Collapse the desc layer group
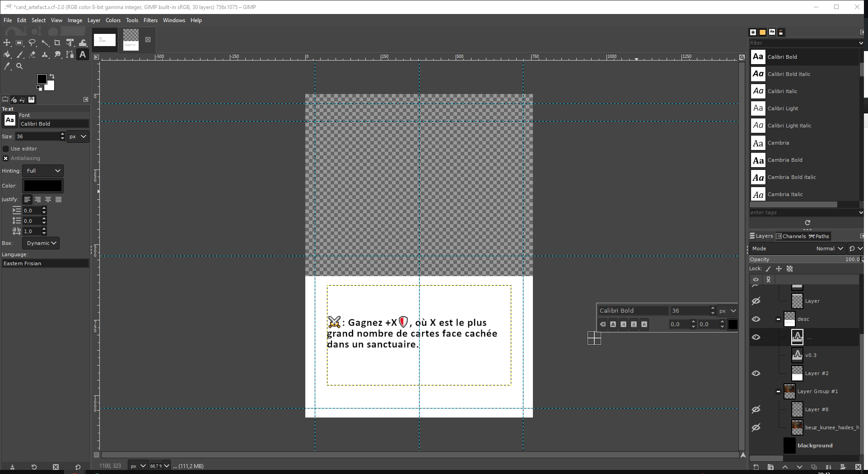This screenshot has height=474, width=868. click(x=778, y=319)
